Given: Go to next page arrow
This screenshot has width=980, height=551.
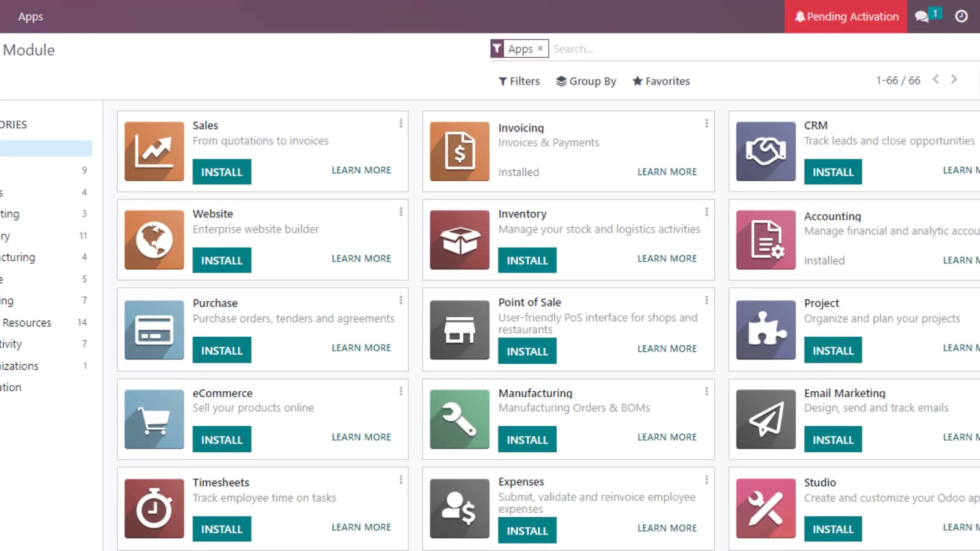Looking at the screenshot, I should pyautogui.click(x=954, y=79).
